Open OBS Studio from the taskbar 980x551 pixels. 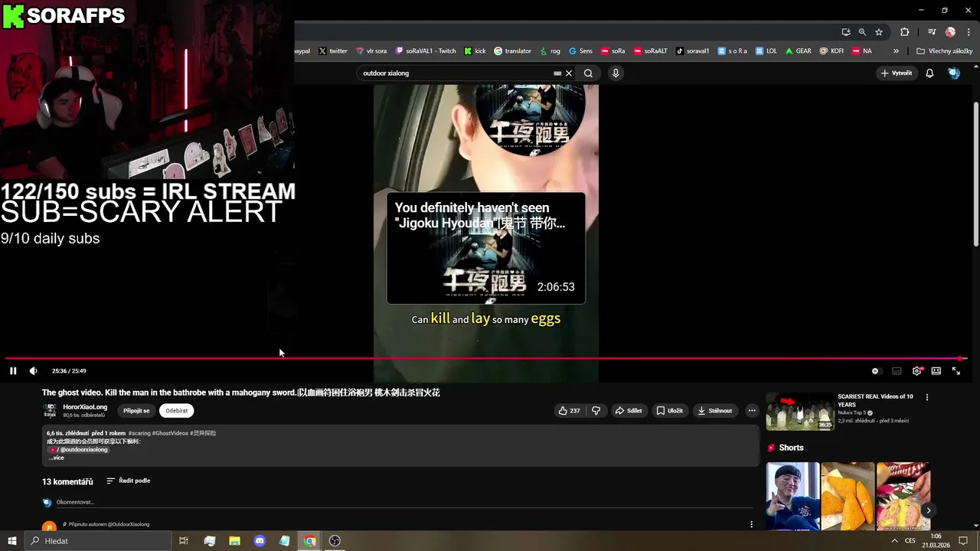[x=335, y=541]
